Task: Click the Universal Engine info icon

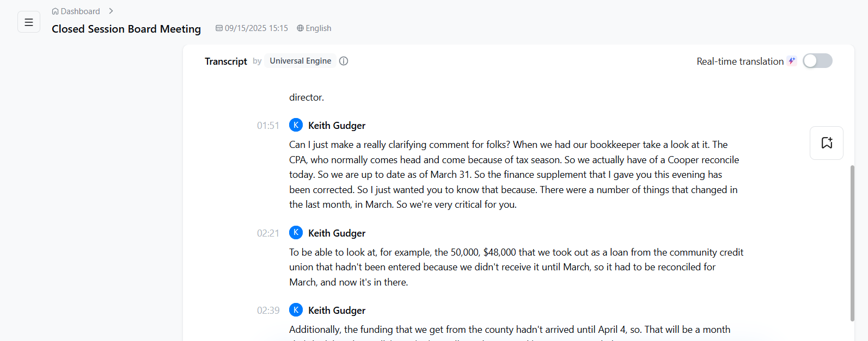Action: (344, 61)
